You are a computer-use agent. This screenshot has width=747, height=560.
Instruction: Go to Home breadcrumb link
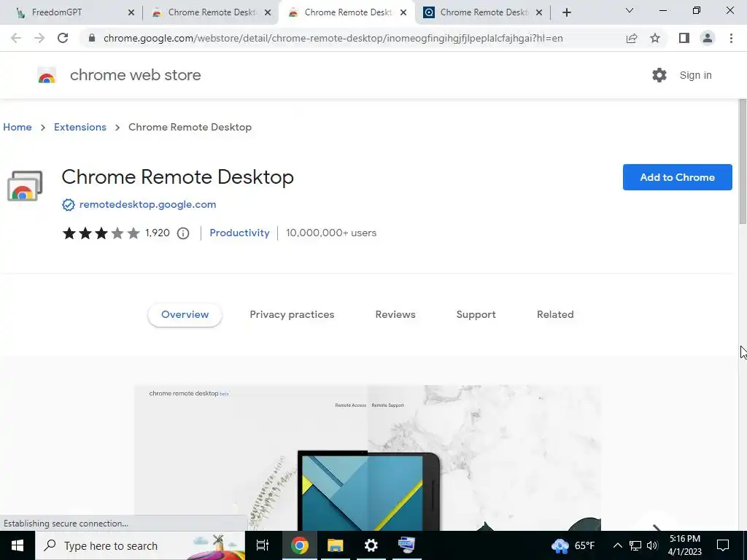click(18, 127)
